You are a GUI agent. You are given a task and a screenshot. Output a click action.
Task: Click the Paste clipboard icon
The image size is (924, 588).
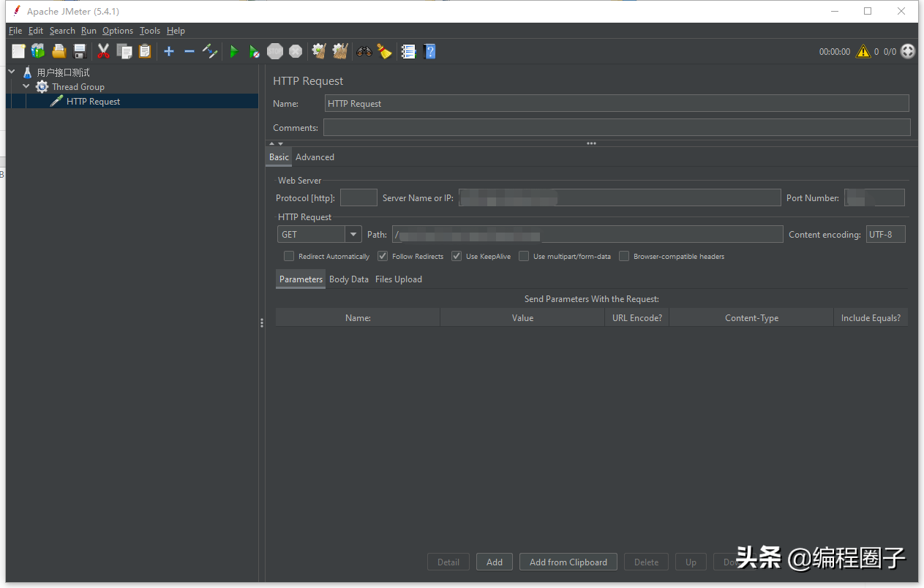145,51
